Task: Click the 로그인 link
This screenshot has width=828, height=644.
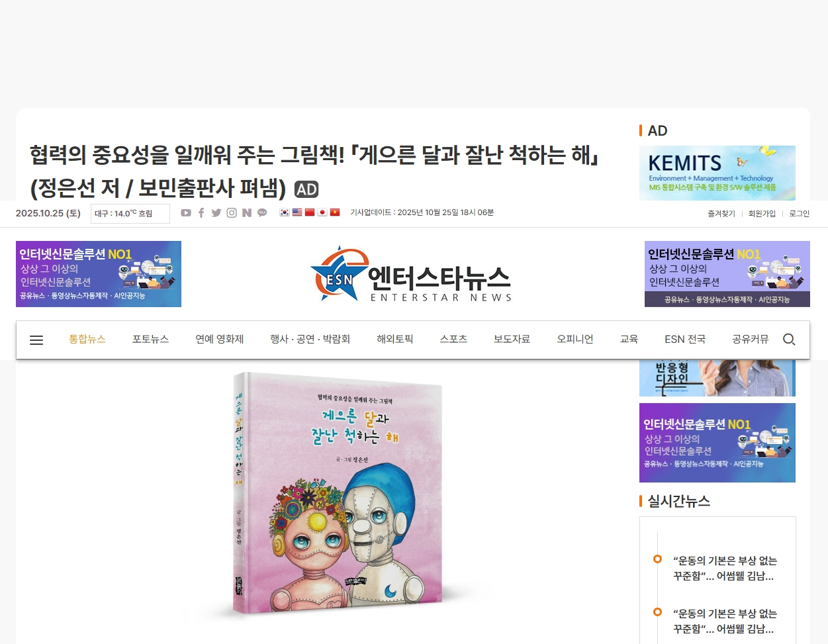Action: [800, 214]
